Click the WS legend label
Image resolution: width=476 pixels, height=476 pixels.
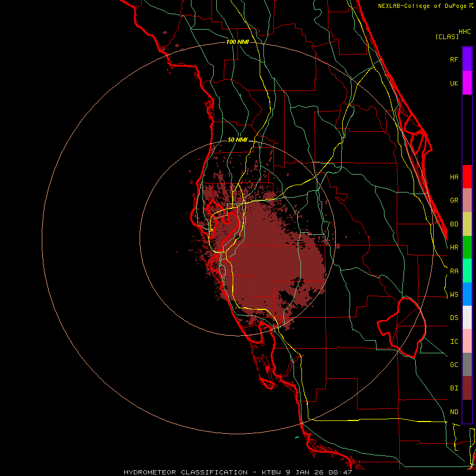(454, 295)
